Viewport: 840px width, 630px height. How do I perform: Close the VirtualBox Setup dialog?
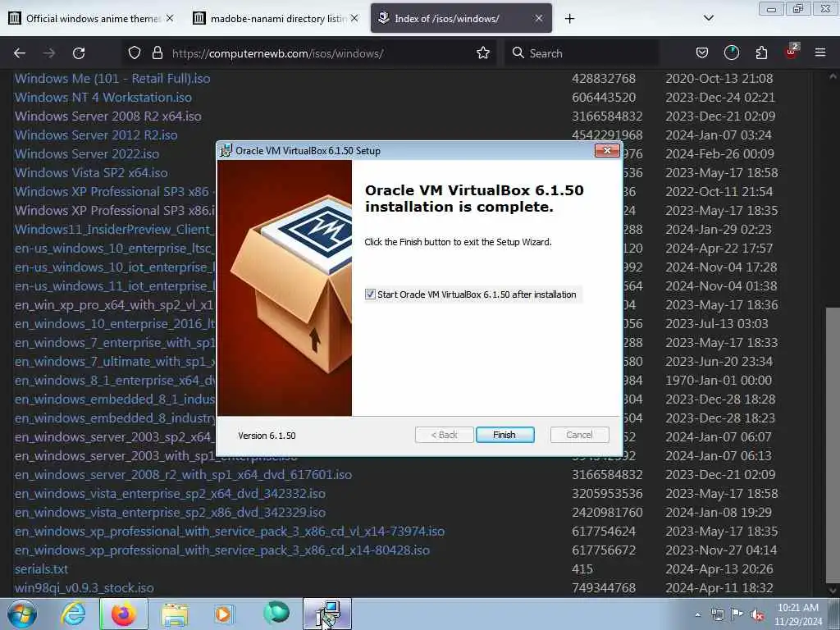point(607,151)
